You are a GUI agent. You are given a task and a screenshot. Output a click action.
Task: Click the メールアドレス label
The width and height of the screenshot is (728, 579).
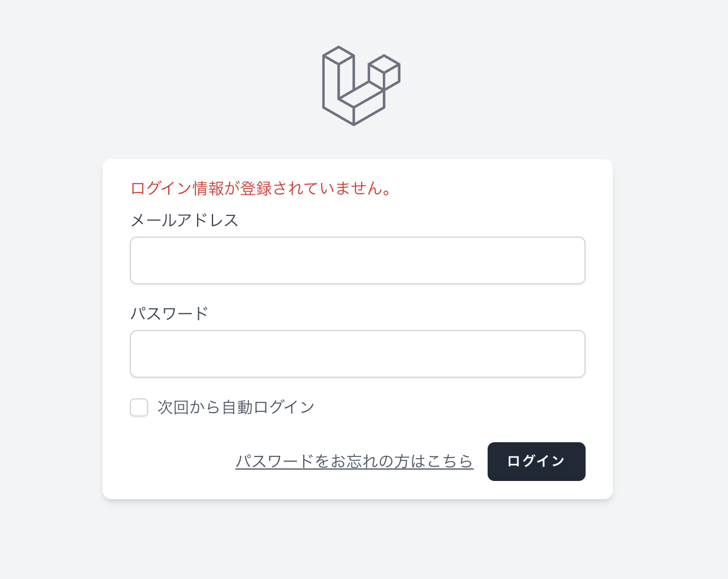point(185,221)
